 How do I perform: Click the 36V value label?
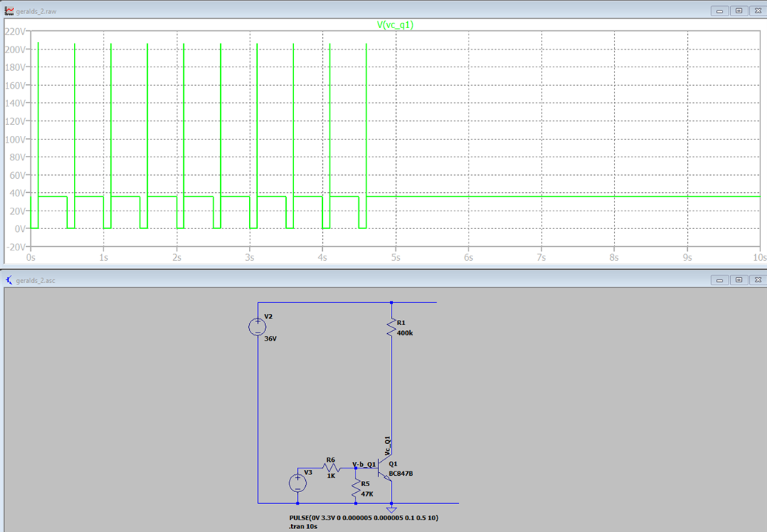[x=270, y=338]
